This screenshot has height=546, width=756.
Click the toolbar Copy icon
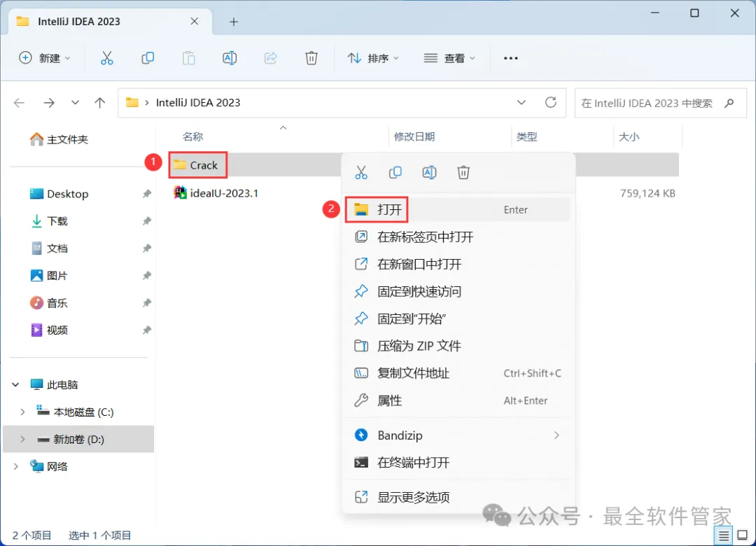tap(148, 58)
